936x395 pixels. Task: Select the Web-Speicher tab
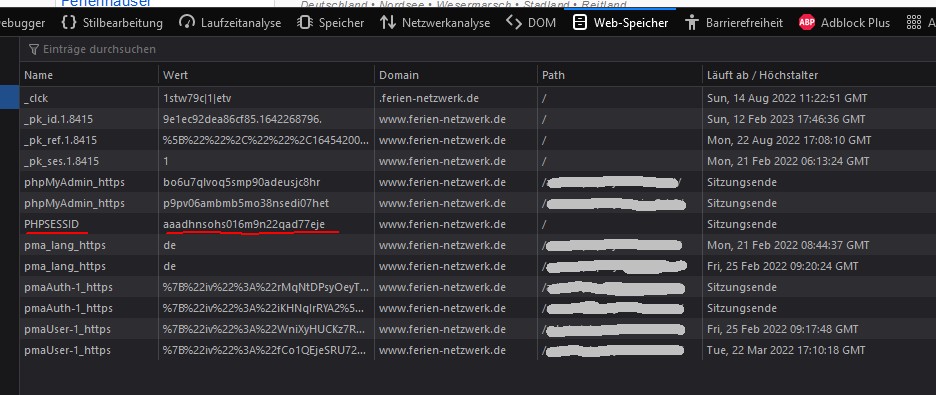pyautogui.click(x=620, y=23)
